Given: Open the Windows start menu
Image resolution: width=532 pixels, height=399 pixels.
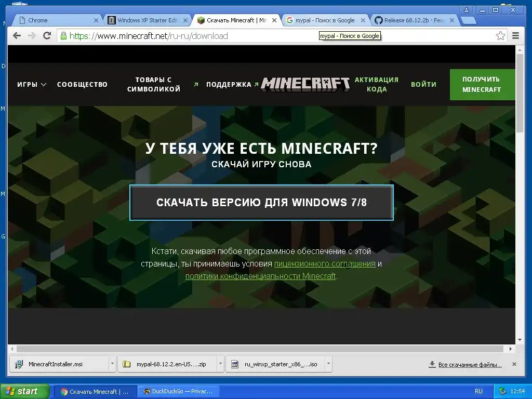Looking at the screenshot, I should (24, 391).
